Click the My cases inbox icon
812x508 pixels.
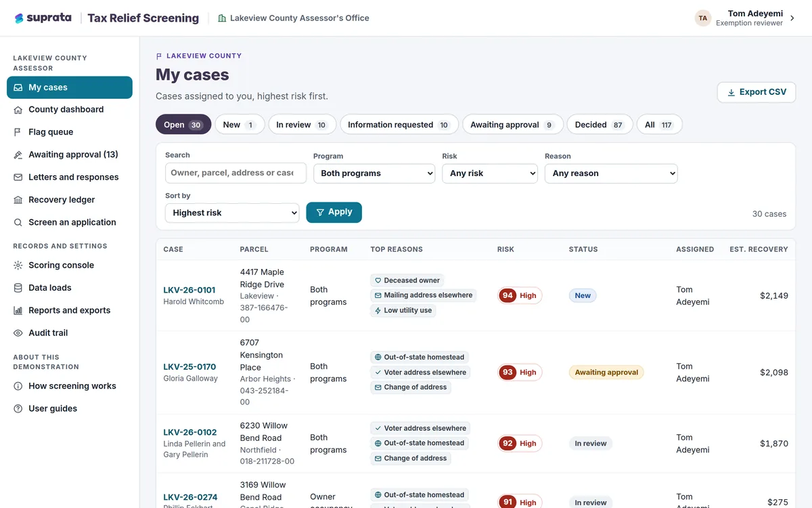click(18, 87)
